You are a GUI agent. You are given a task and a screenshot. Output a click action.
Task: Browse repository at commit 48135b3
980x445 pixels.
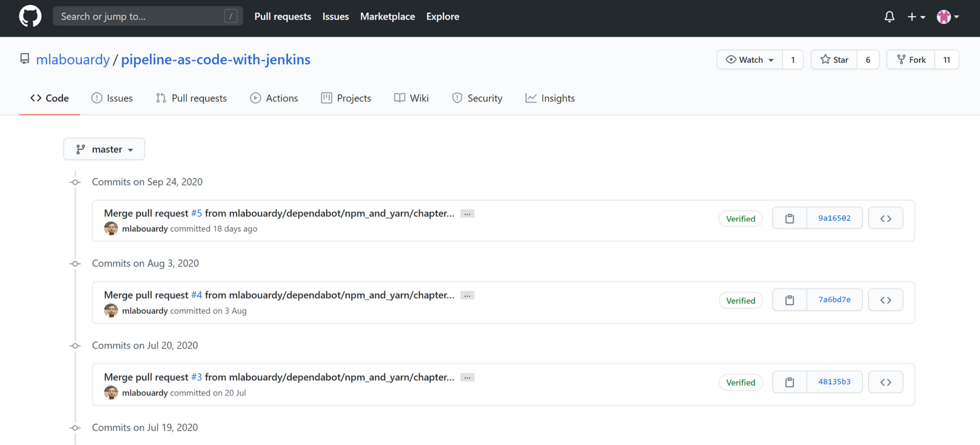885,382
